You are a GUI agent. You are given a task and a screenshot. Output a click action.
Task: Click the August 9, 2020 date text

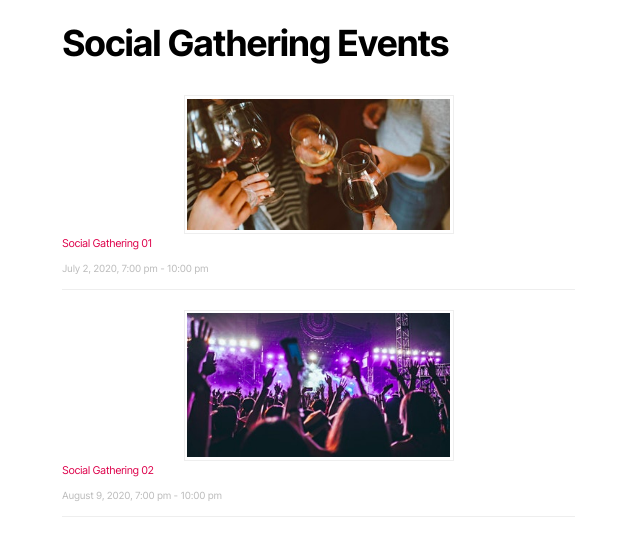[97, 495]
